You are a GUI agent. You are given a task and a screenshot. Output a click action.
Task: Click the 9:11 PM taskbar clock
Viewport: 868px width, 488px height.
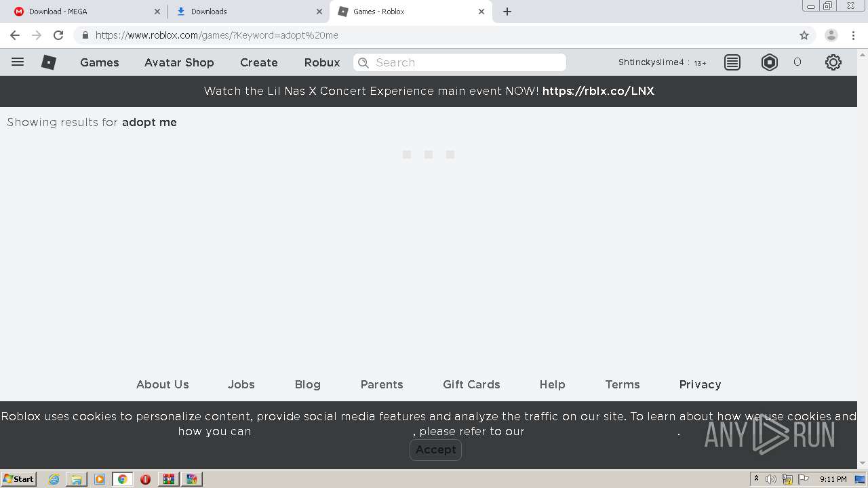click(x=833, y=479)
